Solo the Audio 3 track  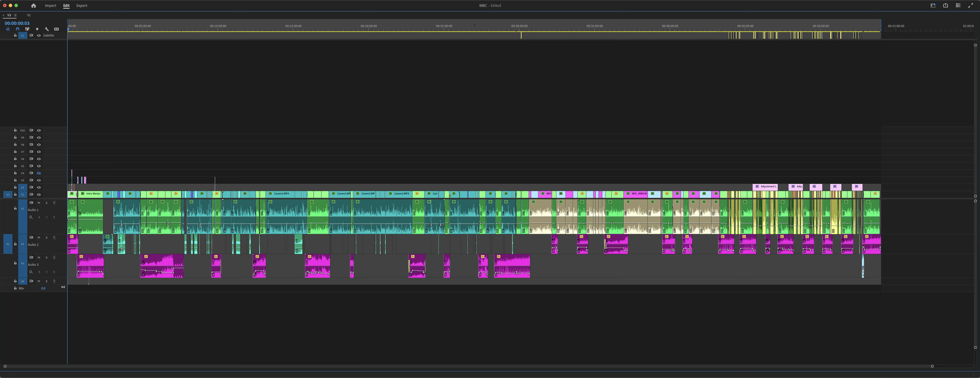pos(46,257)
